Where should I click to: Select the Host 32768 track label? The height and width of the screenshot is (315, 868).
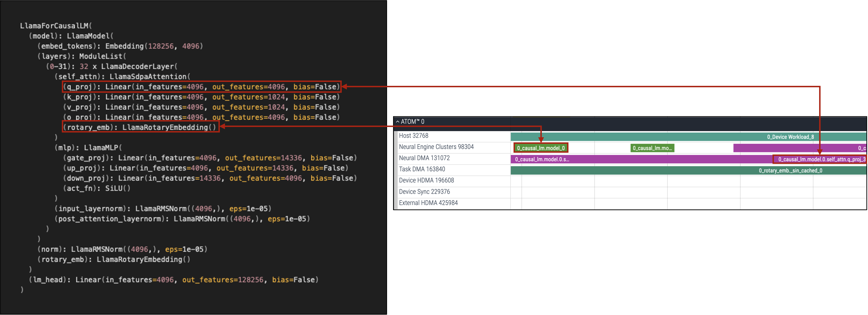coord(413,136)
